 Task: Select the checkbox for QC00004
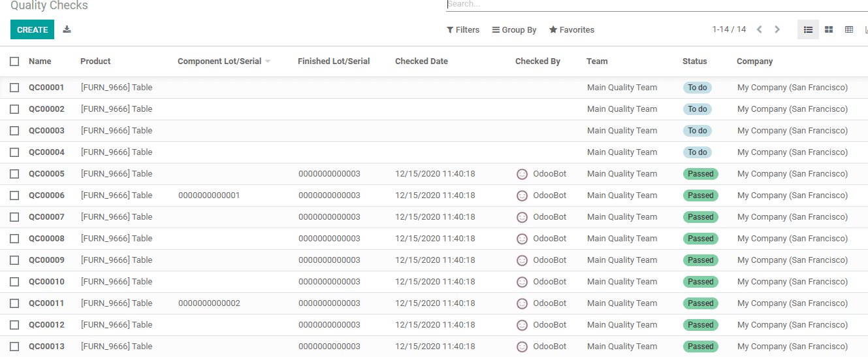click(x=14, y=152)
